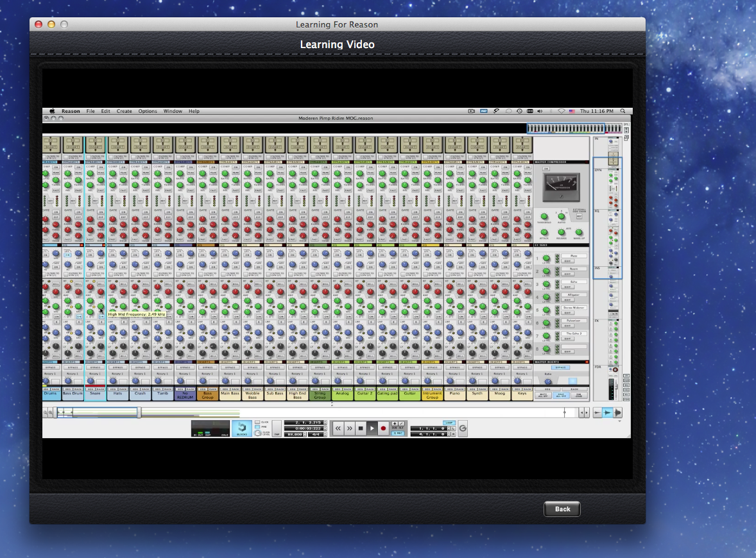The image size is (756, 558).
Task: Enable the Pre count-in checkbox
Action: tap(258, 427)
